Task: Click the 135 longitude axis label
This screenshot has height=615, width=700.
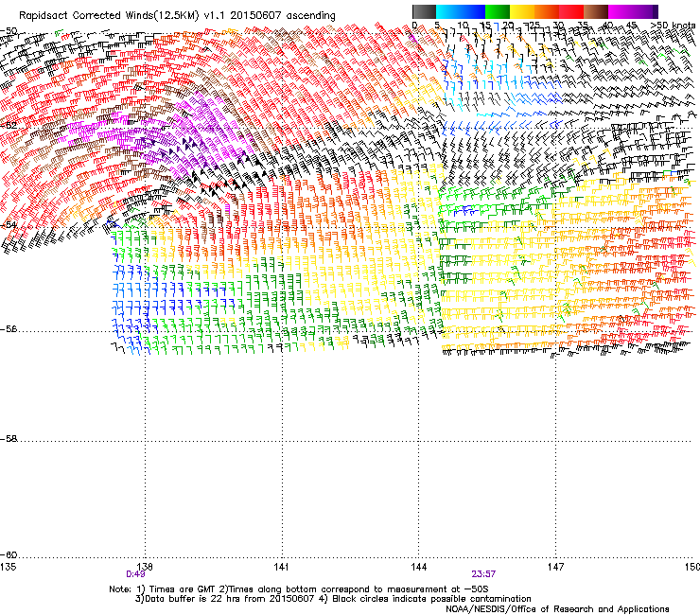Action: point(8,567)
